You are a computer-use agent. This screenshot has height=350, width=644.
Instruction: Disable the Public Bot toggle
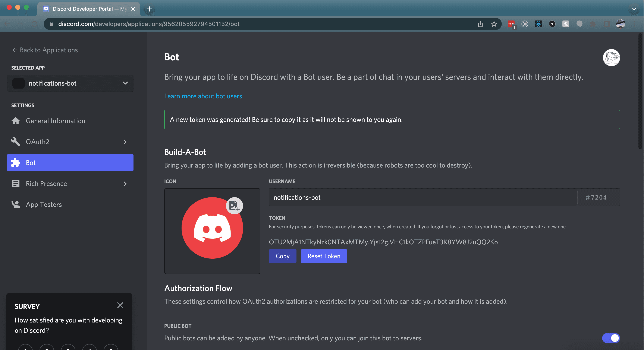click(611, 338)
